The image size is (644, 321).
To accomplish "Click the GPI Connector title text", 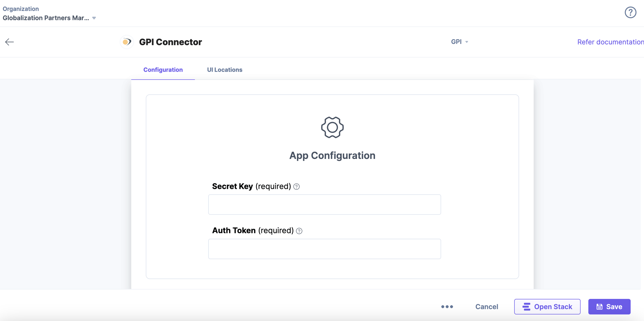I will 170,42.
